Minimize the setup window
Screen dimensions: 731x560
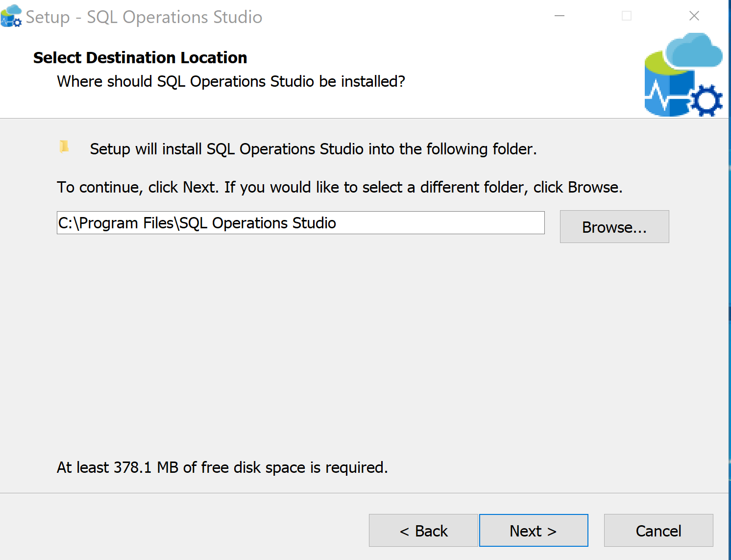pyautogui.click(x=559, y=16)
